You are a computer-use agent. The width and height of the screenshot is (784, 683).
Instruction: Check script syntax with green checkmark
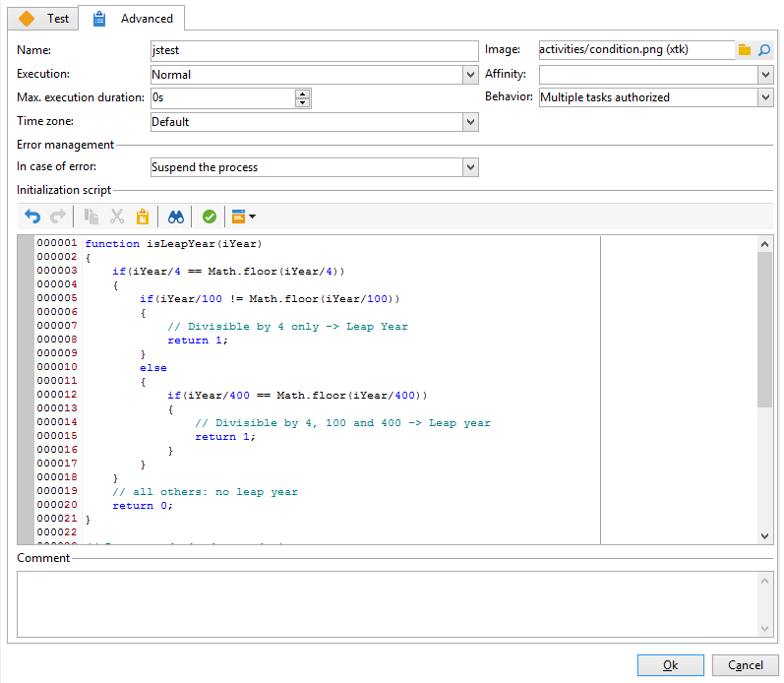(210, 217)
